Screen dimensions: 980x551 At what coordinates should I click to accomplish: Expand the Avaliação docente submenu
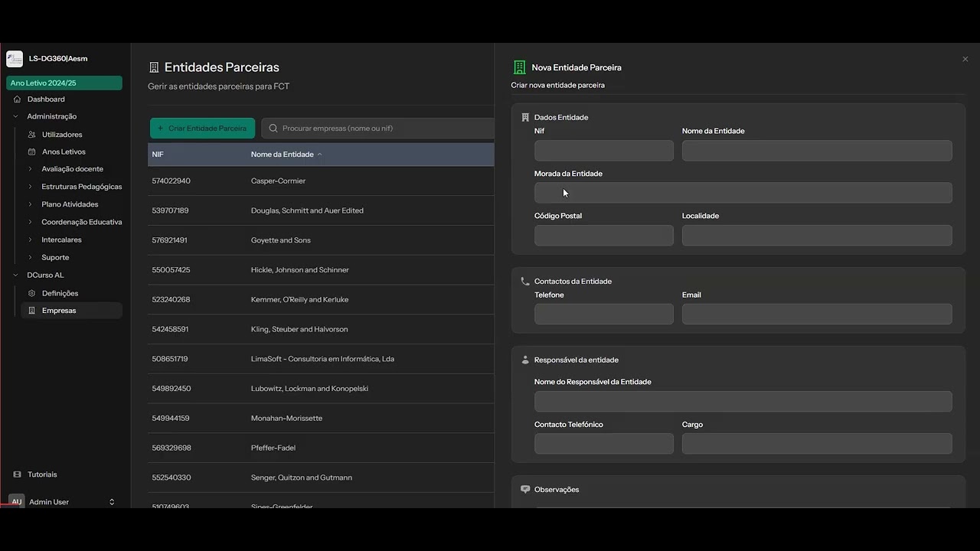31,169
